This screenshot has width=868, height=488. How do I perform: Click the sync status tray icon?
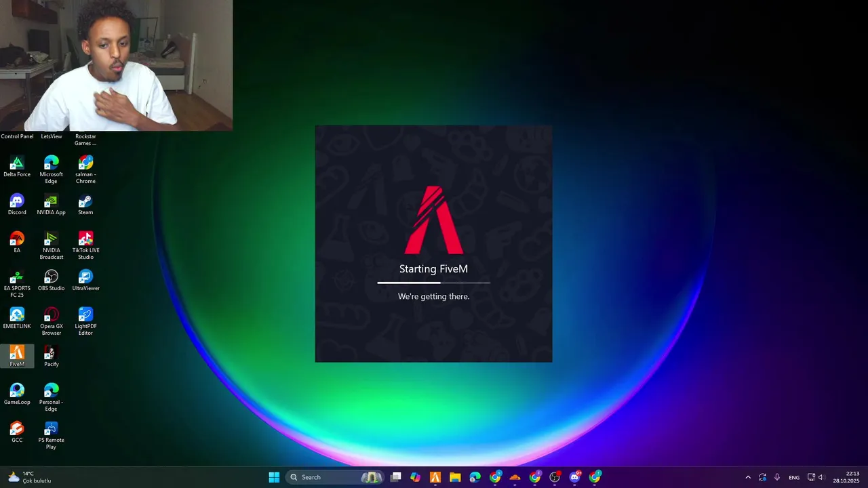762,477
